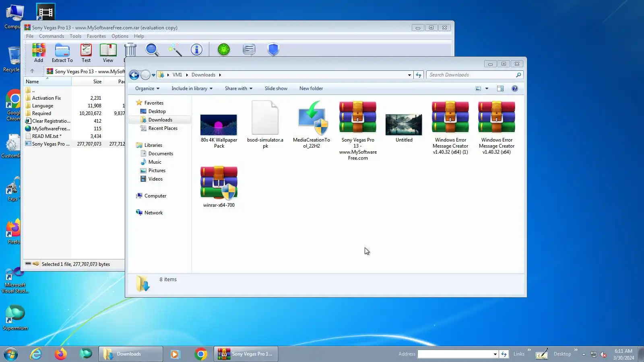Click the View file icon in WinRAR
This screenshot has width=644, height=362.
[x=108, y=53]
